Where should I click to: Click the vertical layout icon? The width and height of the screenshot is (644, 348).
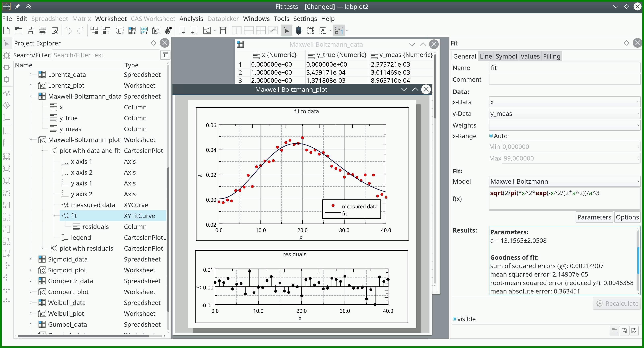236,31
